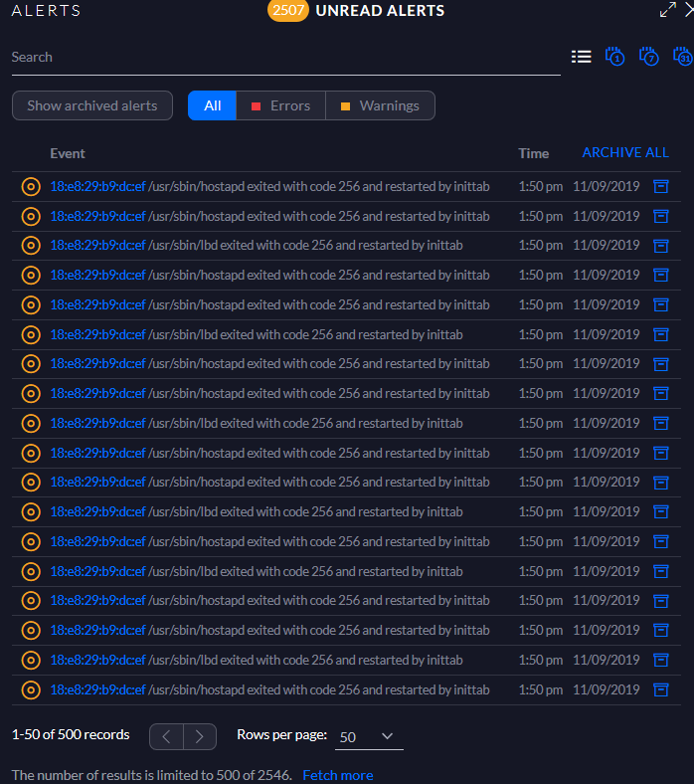
Task: Filter alerts to last 7 days
Action: pos(648,57)
